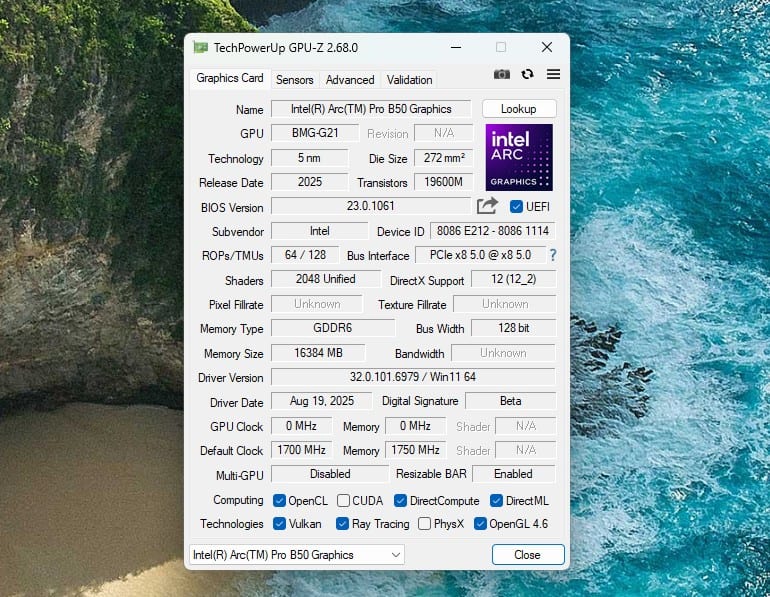Click the Memory Type value GDDR6
The image size is (770, 597).
click(333, 327)
